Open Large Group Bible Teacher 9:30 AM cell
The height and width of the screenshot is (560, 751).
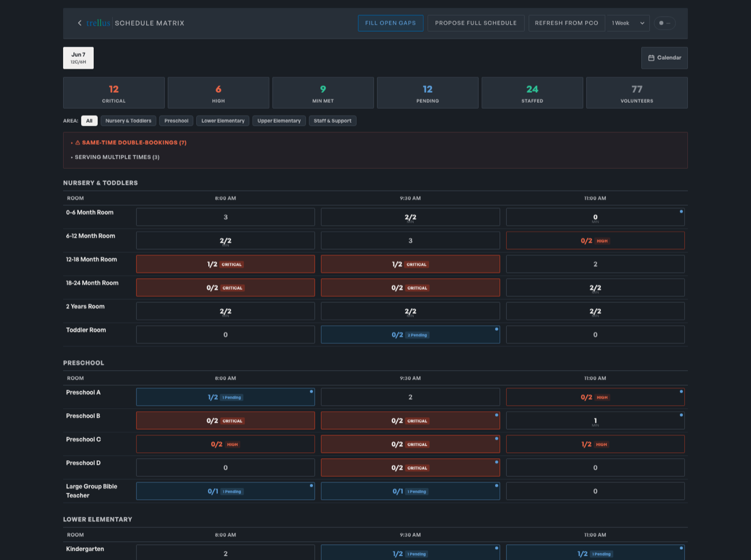410,491
